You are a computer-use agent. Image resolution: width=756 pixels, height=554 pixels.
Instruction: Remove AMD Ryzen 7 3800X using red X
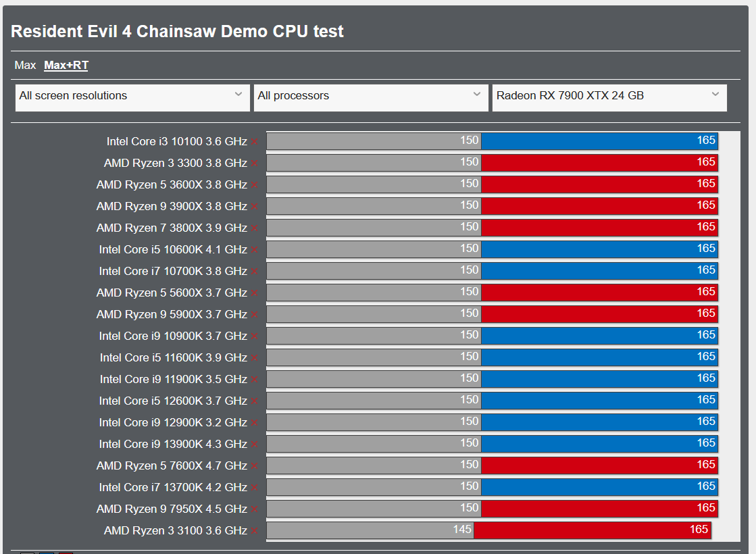[x=254, y=228]
